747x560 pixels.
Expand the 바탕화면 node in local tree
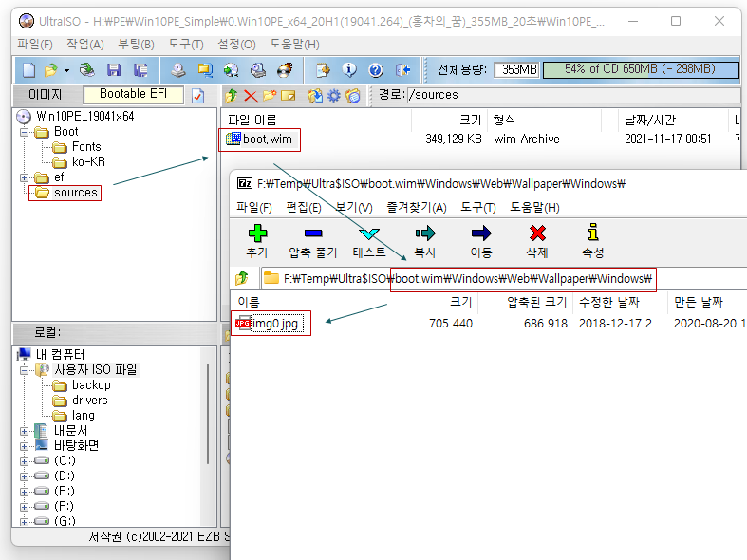tap(24, 446)
